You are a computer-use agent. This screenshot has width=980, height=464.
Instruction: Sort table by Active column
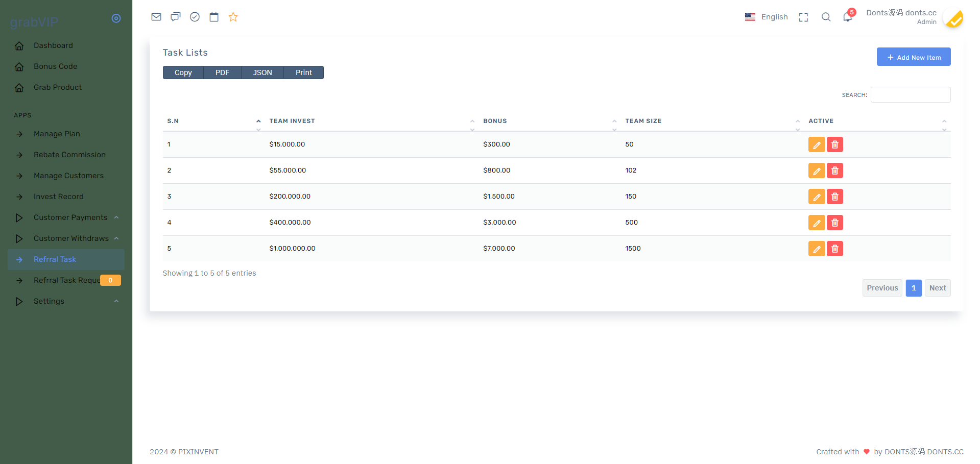click(877, 121)
